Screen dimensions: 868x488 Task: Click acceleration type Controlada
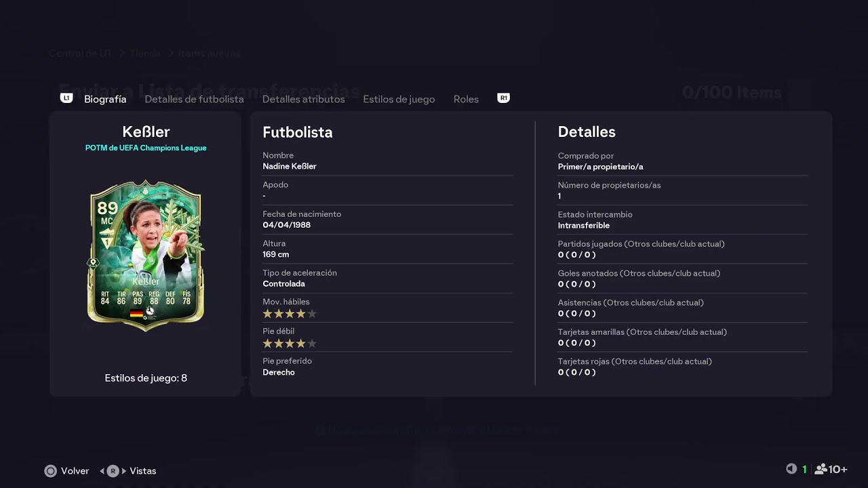[x=283, y=284]
